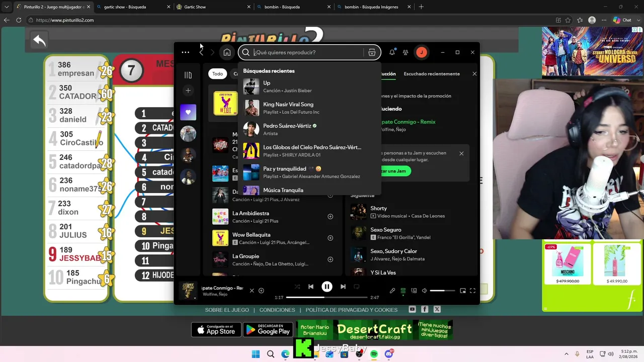Enter Spotify full screen mode
Screen dimensions: 644x362
pyautogui.click(x=472, y=291)
